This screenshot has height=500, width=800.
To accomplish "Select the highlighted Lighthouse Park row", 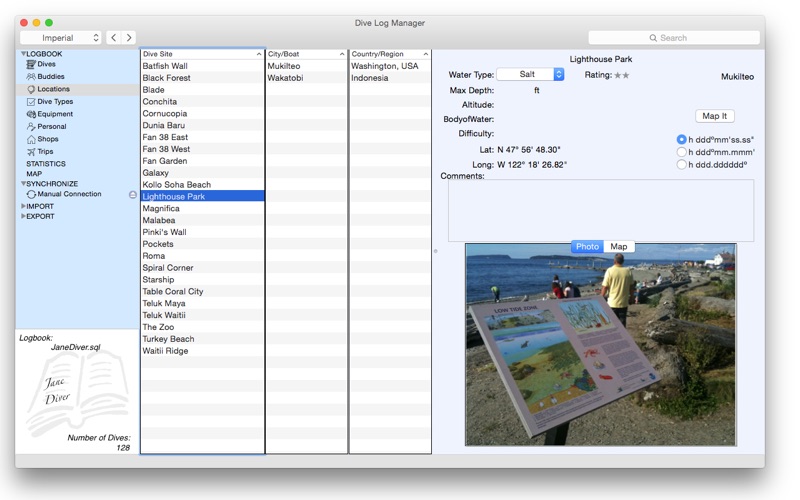I will click(x=202, y=196).
